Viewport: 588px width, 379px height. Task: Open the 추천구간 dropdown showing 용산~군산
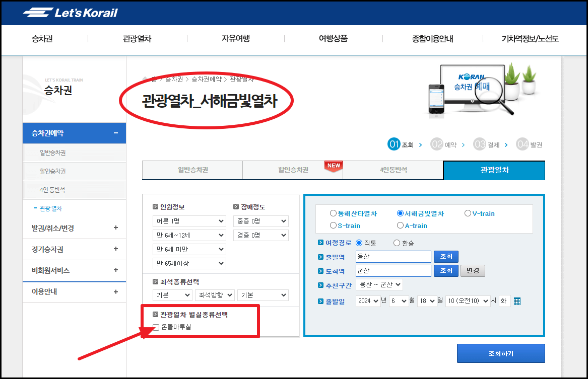pos(380,284)
